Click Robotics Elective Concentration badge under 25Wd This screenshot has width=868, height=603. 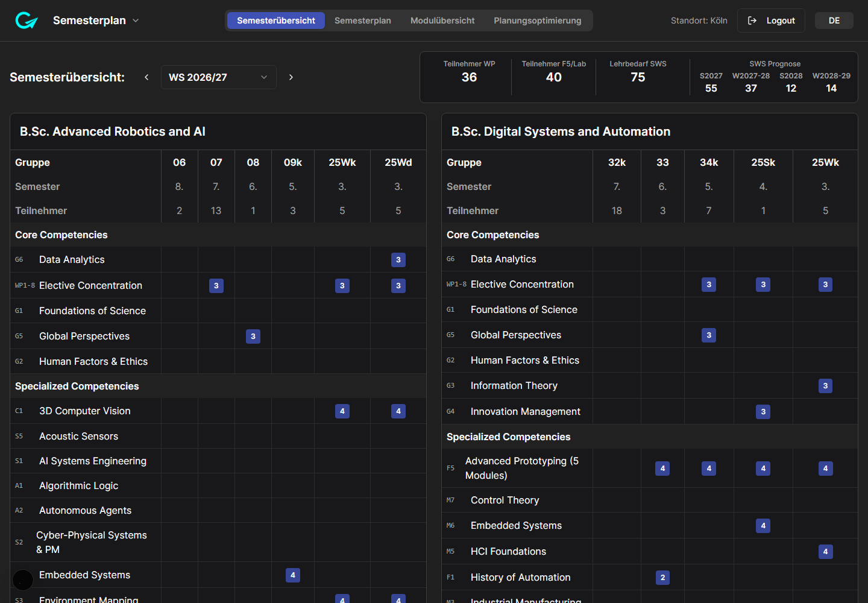(x=398, y=286)
